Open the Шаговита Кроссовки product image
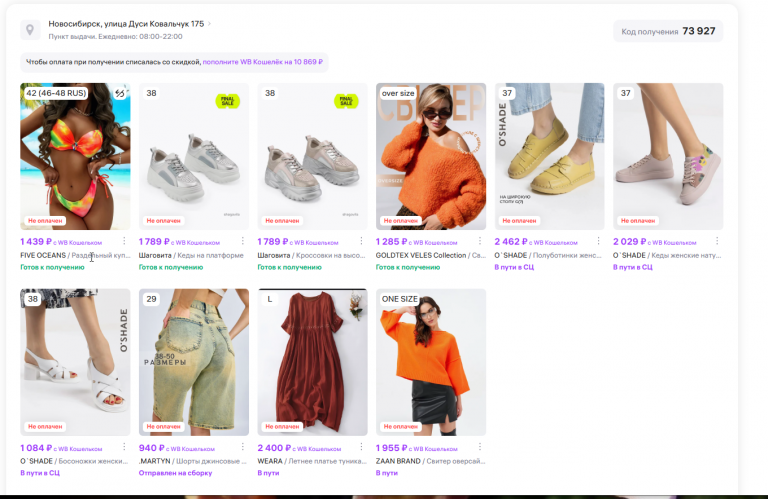768x499 pixels. pos(312,156)
